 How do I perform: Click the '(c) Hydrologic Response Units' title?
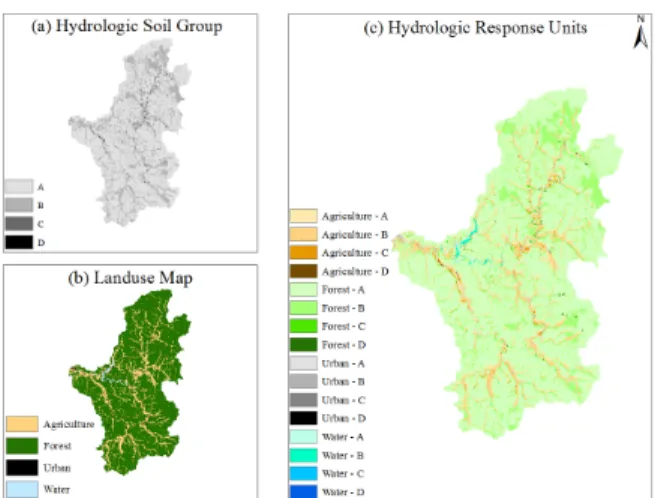click(x=475, y=28)
